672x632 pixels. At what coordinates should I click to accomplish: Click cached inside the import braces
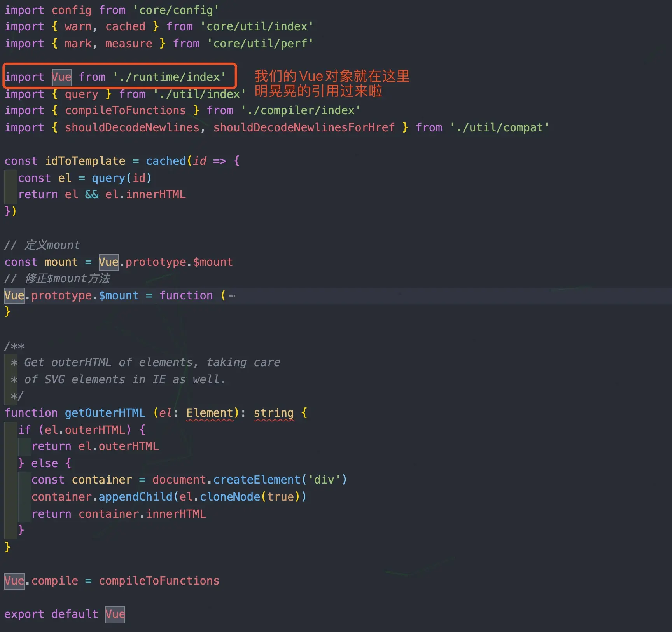tap(125, 26)
